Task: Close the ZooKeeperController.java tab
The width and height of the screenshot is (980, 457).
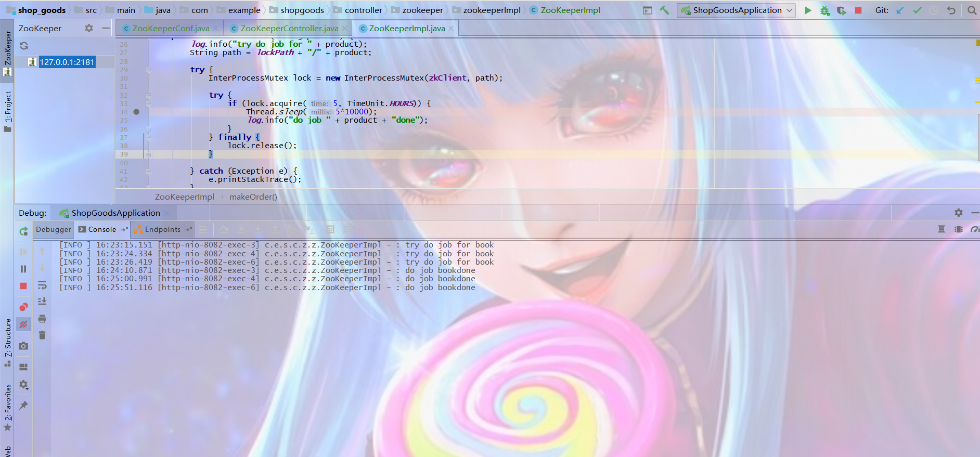Action: point(344,29)
